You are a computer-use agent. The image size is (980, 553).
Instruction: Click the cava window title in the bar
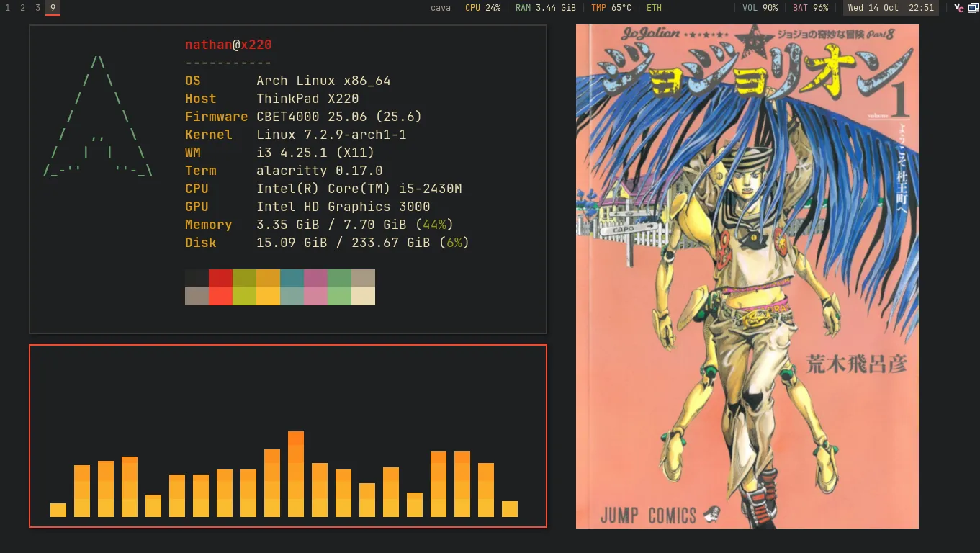point(441,8)
